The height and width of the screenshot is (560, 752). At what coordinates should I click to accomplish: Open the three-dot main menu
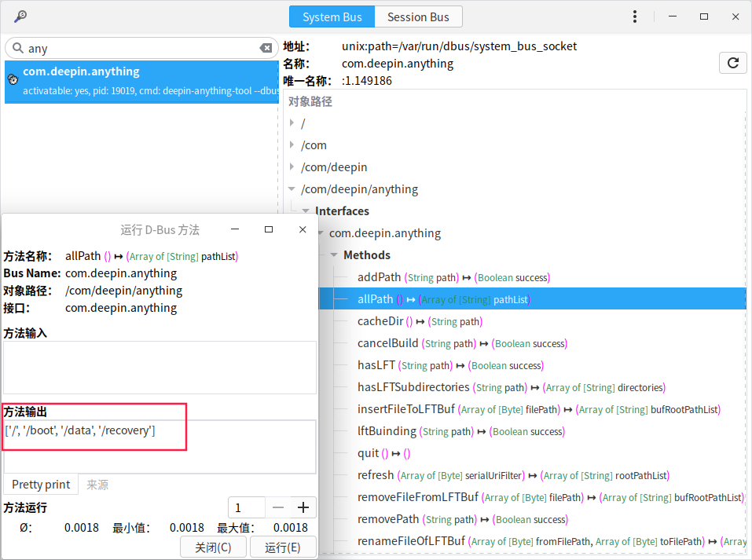[634, 16]
